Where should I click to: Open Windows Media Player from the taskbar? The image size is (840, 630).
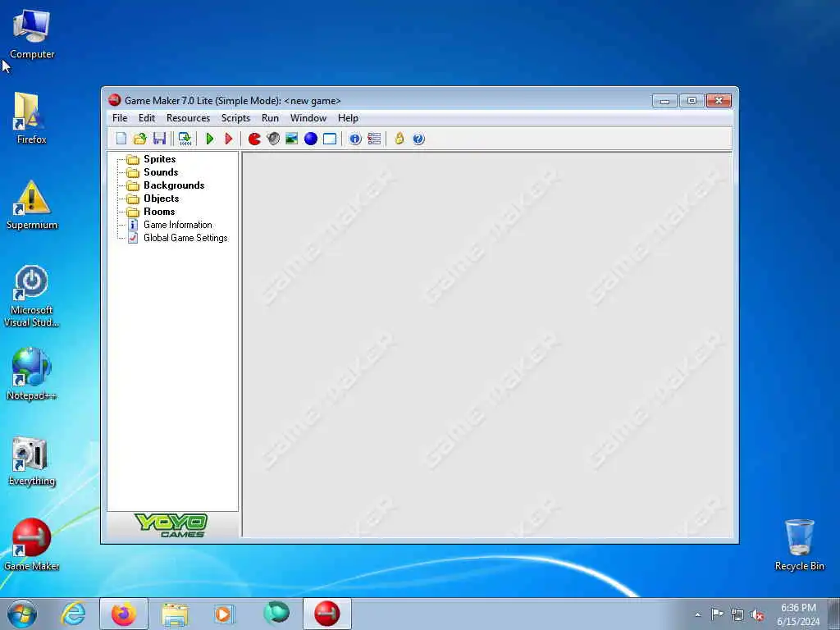point(223,614)
